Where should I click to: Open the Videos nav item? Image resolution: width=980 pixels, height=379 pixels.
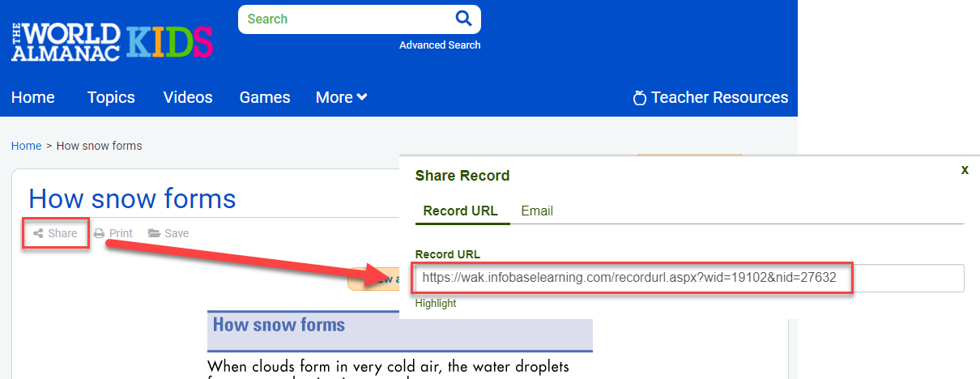pyautogui.click(x=188, y=97)
